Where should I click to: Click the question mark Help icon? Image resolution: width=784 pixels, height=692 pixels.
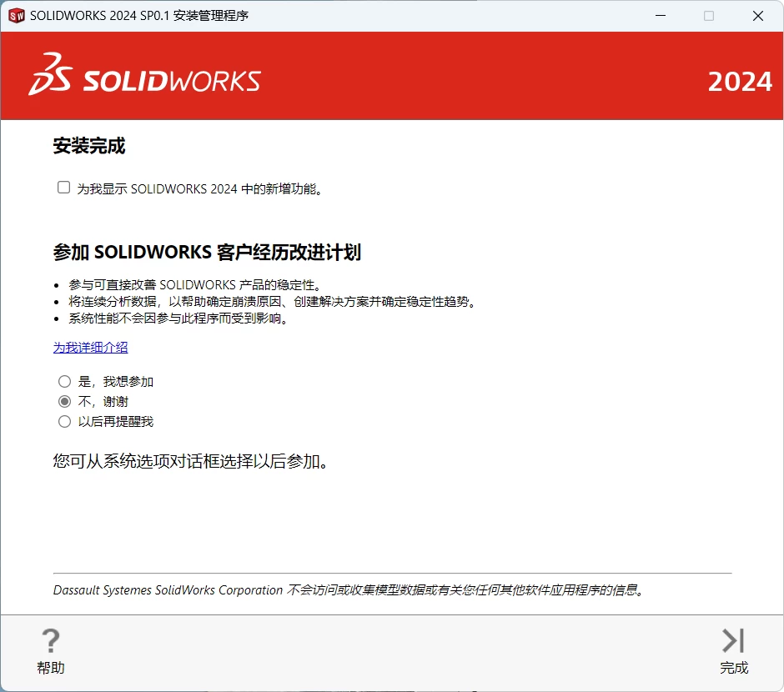51,640
